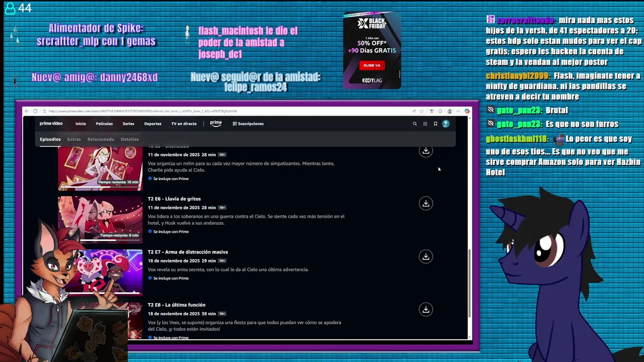Click title T2 E8 - La última función
The height and width of the screenshot is (362, 644).
coord(177,305)
